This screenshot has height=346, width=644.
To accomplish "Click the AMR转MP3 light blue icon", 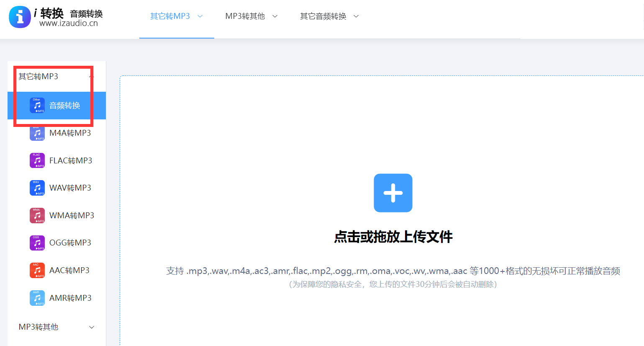I will (x=37, y=298).
